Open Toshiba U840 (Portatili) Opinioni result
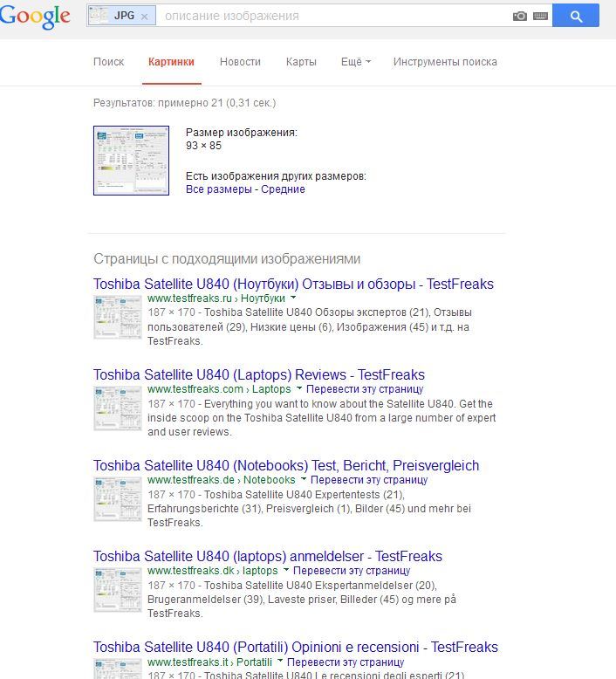 pos(296,648)
